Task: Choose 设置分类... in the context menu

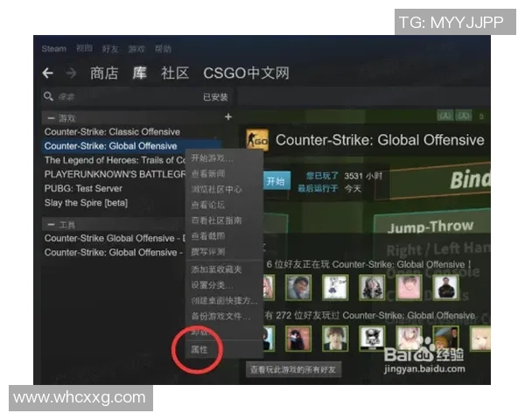Action: click(212, 285)
